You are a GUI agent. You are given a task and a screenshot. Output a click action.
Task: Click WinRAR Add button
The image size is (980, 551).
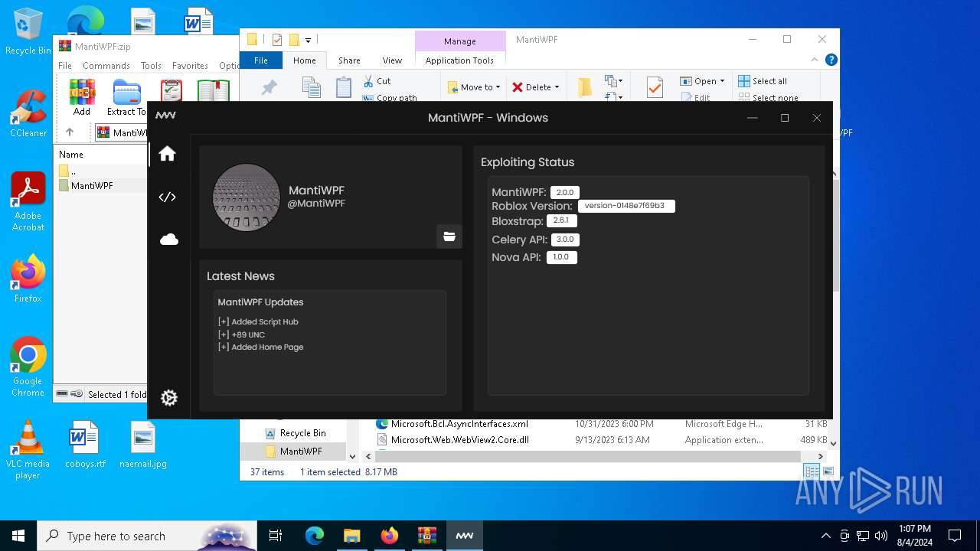(82, 98)
